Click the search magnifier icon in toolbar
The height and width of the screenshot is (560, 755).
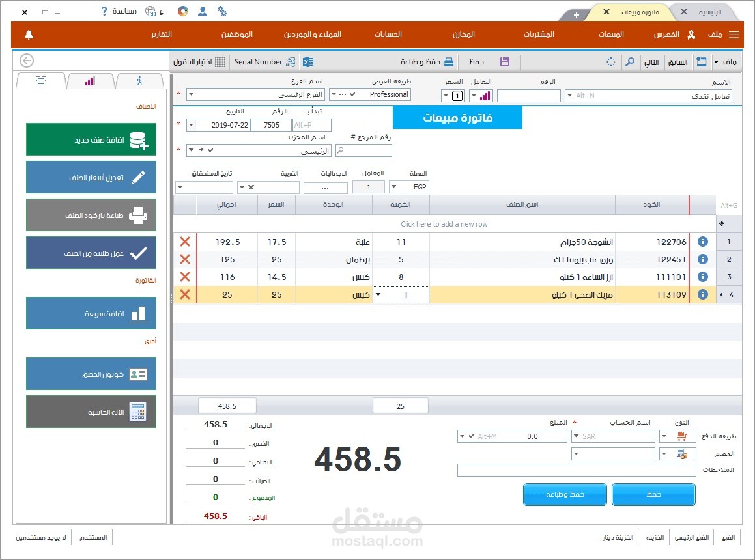point(630,62)
